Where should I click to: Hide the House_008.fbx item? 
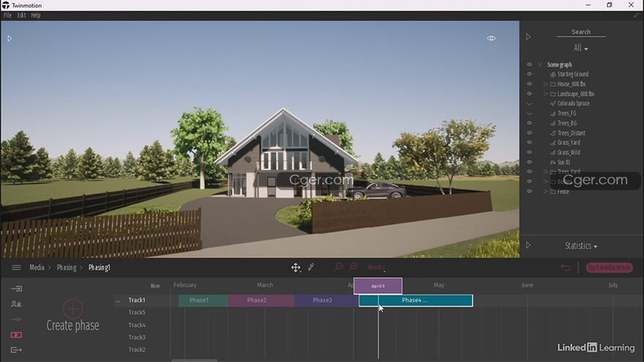pos(529,83)
